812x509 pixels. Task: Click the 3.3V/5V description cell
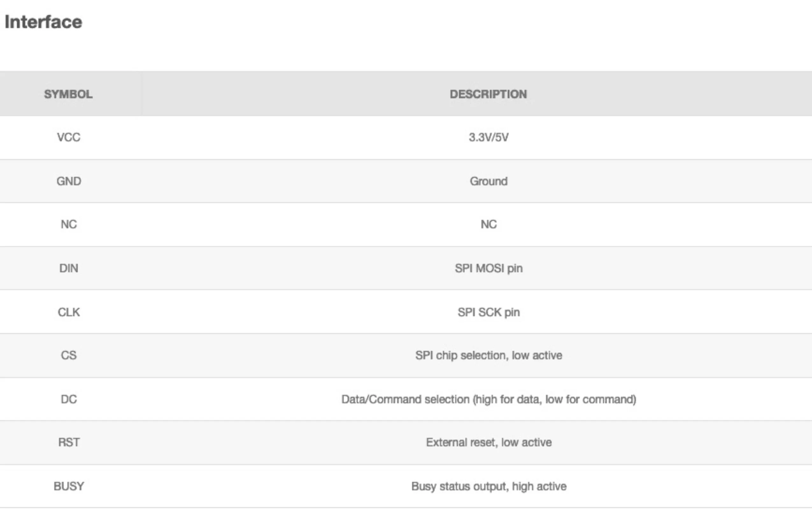[488, 137]
